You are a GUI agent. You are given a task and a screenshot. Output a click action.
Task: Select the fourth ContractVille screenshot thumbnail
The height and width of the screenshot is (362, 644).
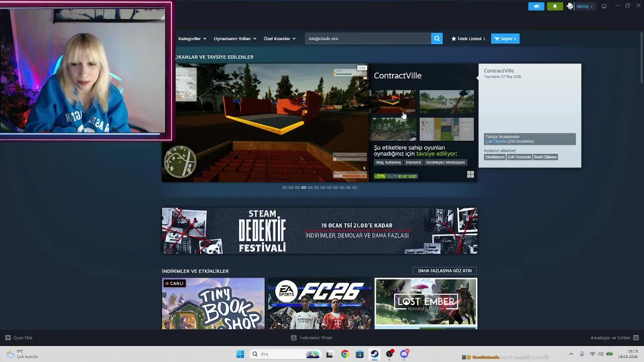tap(447, 129)
